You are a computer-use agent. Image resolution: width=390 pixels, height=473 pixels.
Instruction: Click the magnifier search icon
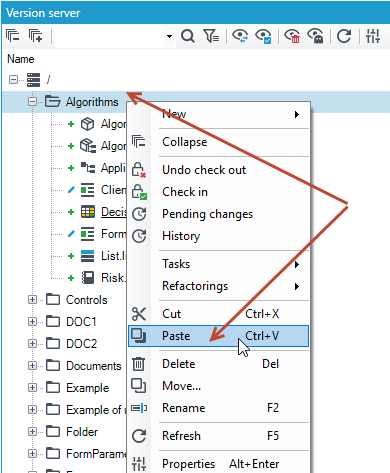tap(188, 36)
